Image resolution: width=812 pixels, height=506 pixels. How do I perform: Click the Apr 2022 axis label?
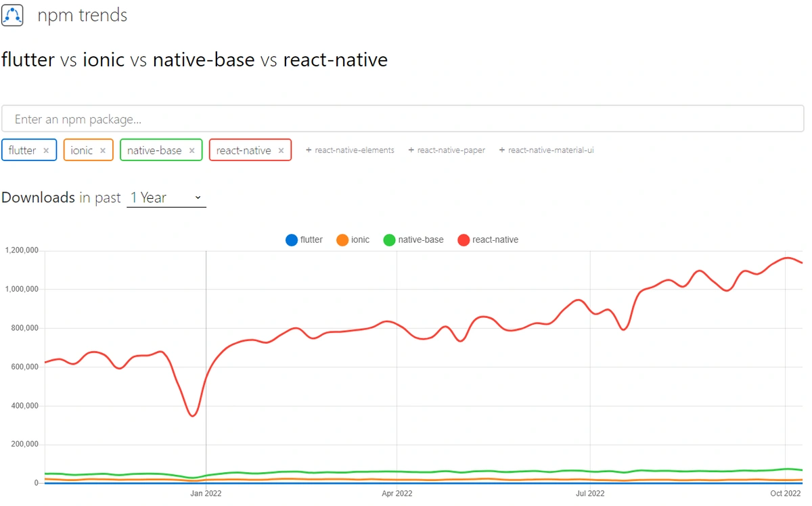click(x=397, y=493)
